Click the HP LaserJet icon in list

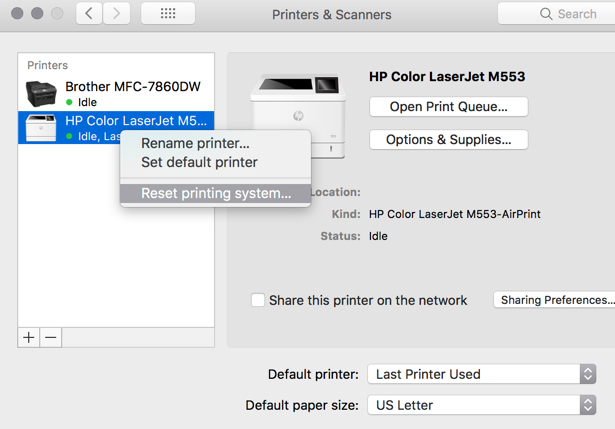click(x=42, y=127)
